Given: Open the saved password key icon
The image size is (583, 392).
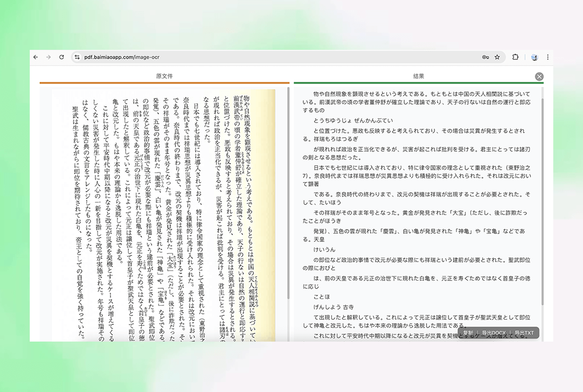Looking at the screenshot, I should coord(485,57).
